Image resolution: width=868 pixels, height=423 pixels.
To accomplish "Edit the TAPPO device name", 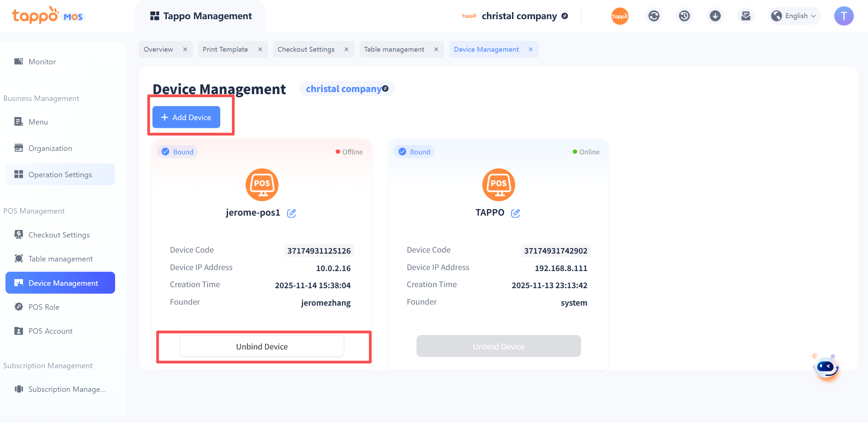I will click(515, 213).
